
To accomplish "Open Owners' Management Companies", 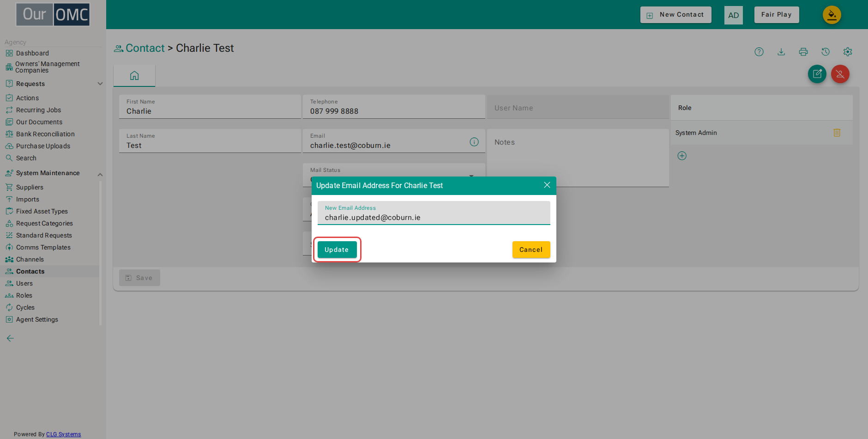I will [48, 67].
